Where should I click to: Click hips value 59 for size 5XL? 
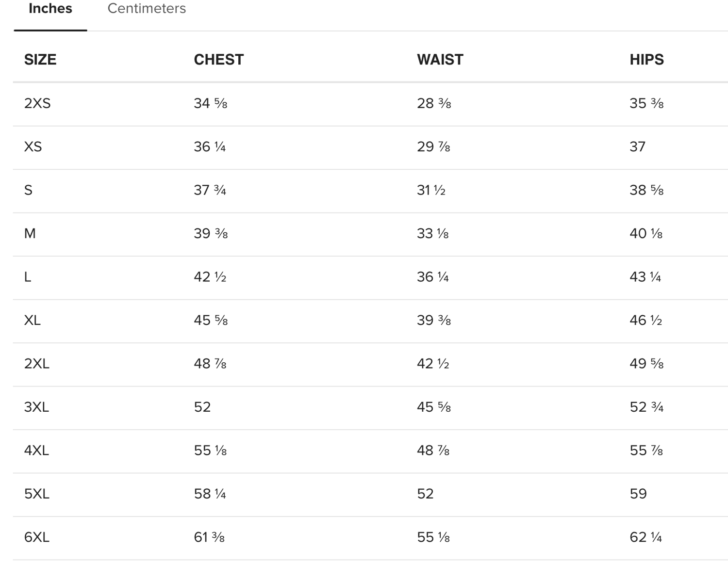[x=638, y=494]
